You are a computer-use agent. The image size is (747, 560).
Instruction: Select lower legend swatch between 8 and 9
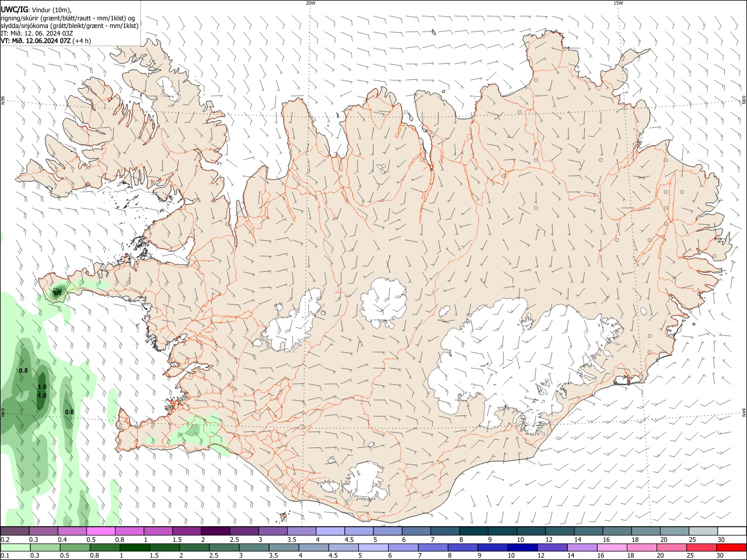462,547
